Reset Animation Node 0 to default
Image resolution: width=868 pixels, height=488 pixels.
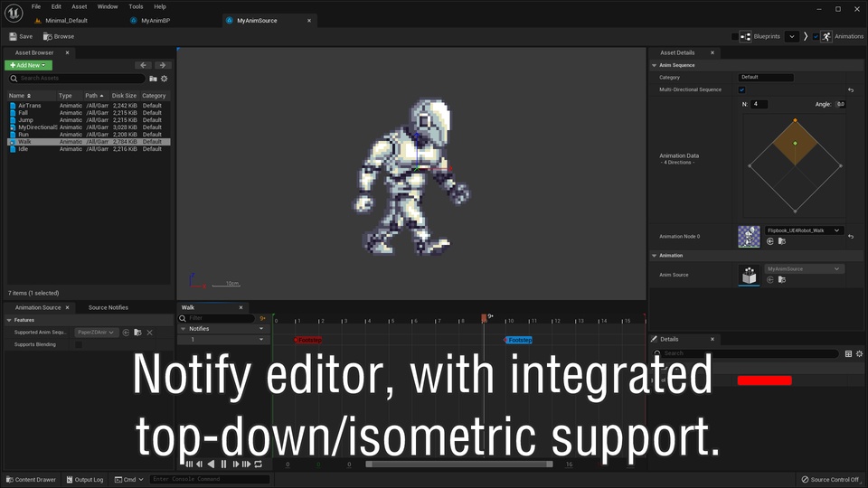(851, 236)
